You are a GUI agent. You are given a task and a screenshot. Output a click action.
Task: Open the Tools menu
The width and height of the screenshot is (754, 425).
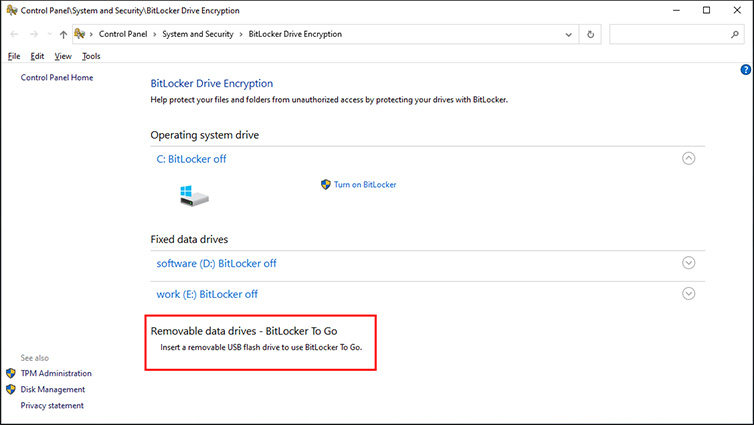pyautogui.click(x=91, y=56)
